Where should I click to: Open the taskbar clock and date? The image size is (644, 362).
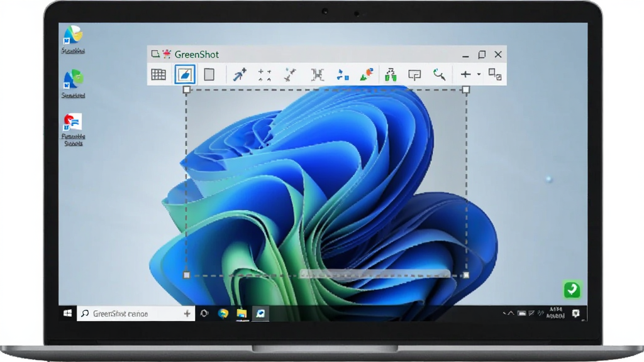(x=556, y=313)
